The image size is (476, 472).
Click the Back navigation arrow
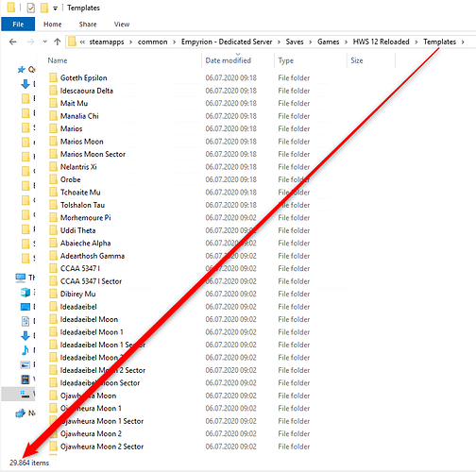13,42
